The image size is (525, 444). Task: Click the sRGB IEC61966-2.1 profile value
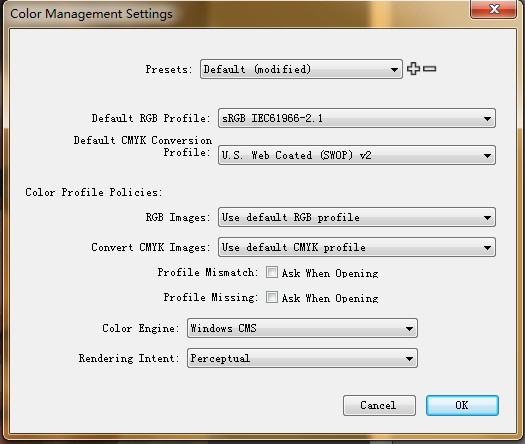coord(272,118)
